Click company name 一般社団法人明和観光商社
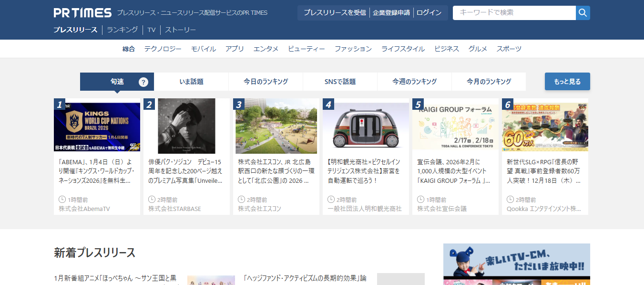Screen dimensions: 644x285 (365, 209)
